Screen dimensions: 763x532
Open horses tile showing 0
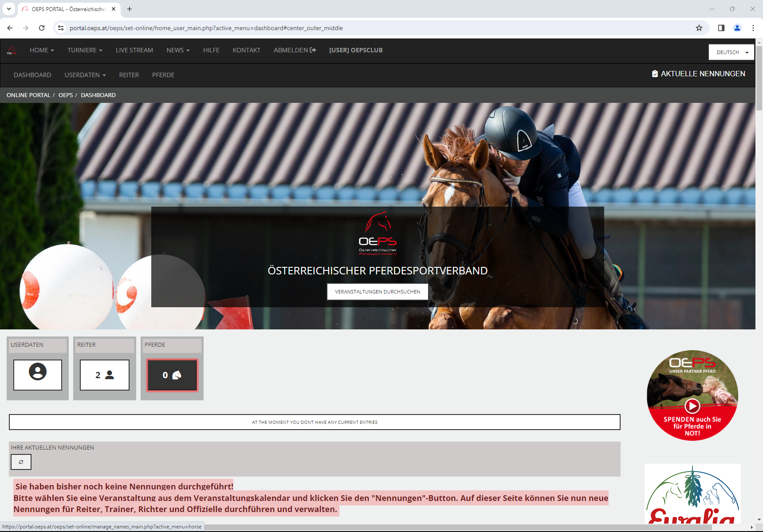(x=172, y=375)
